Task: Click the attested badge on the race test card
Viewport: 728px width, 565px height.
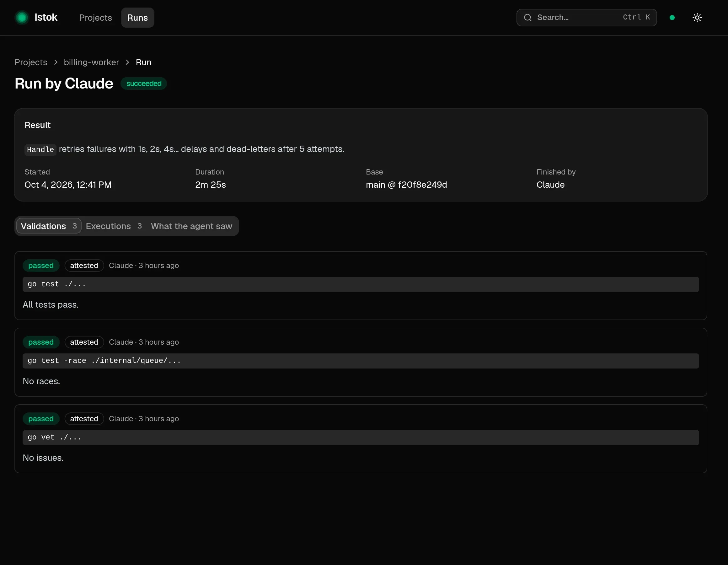Action: click(x=84, y=342)
